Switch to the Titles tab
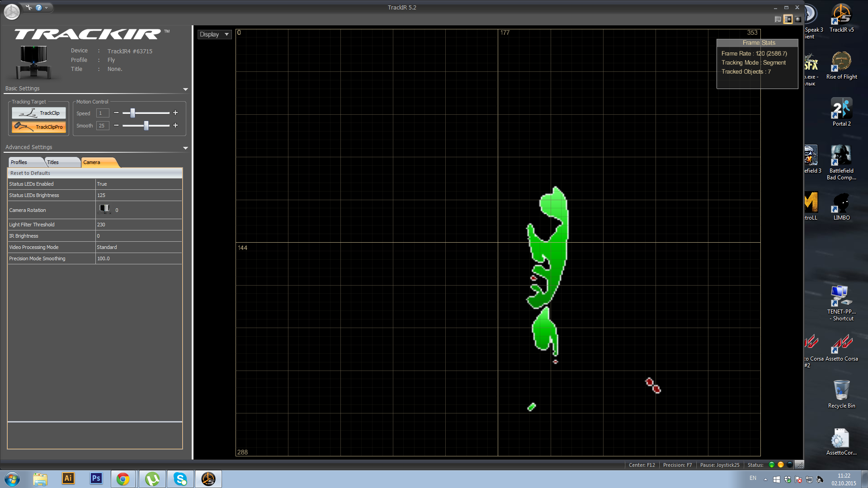Image resolution: width=868 pixels, height=488 pixels. 62,162
